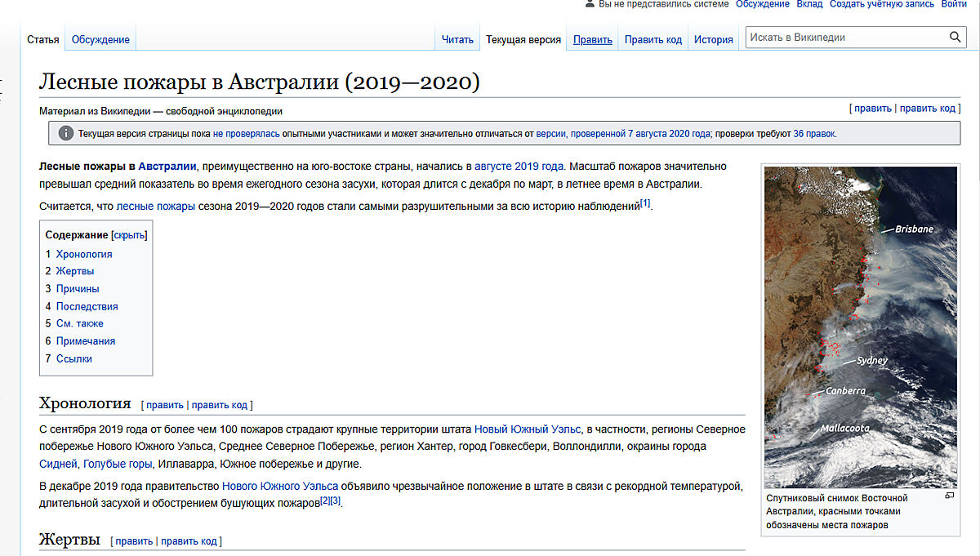Open the 'Войти' login link
This screenshot has width=980, height=556.
coord(954,4)
